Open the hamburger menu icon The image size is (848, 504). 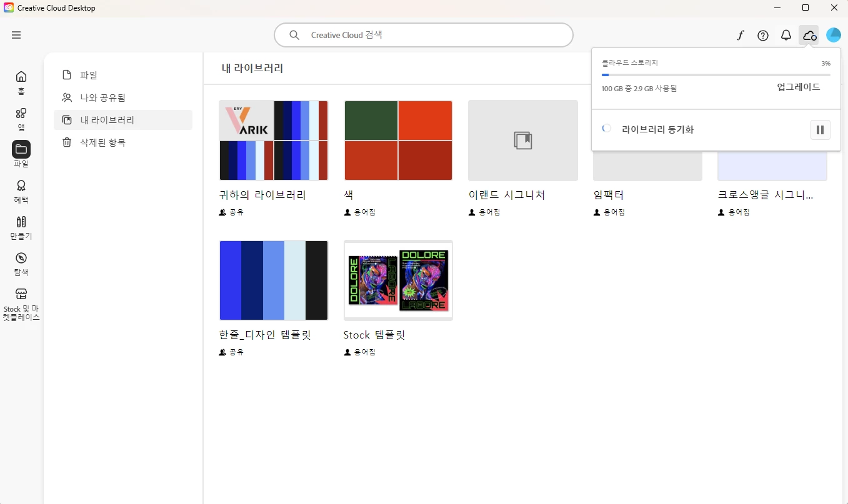pyautogui.click(x=16, y=35)
